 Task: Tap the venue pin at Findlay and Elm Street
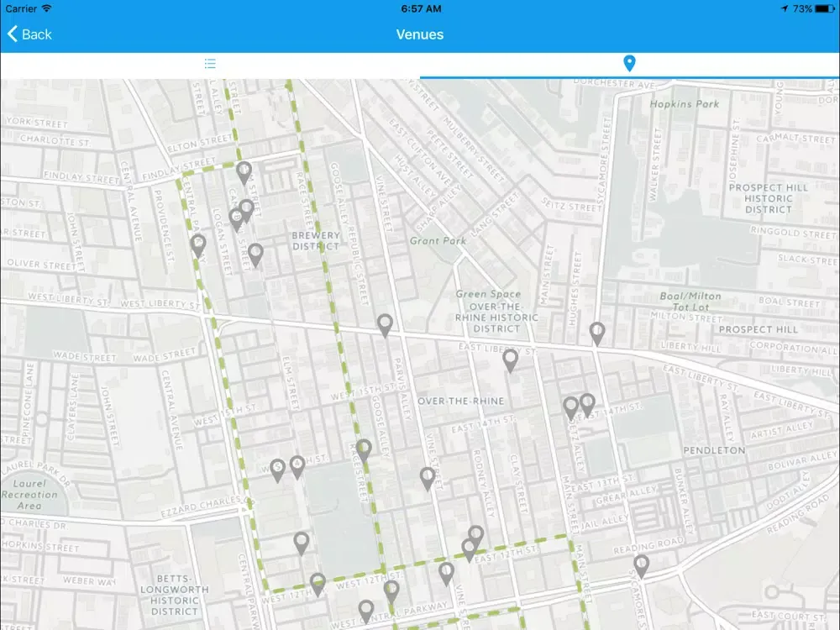[x=244, y=173]
